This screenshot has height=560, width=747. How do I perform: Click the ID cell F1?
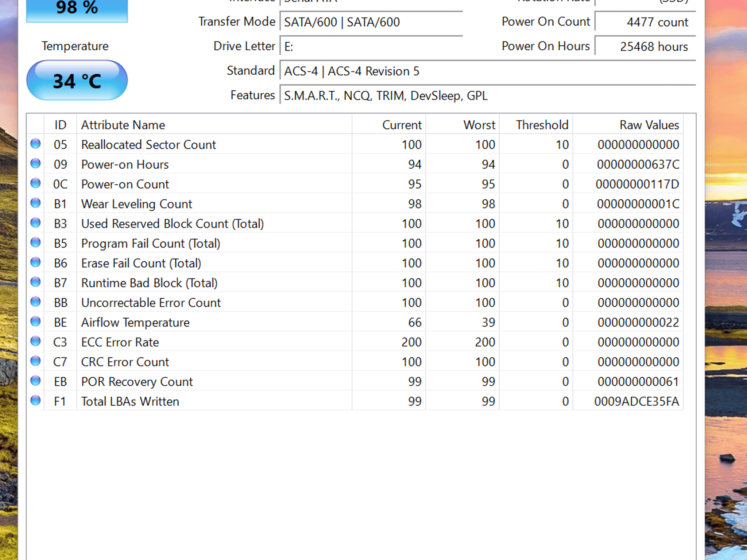(x=60, y=401)
